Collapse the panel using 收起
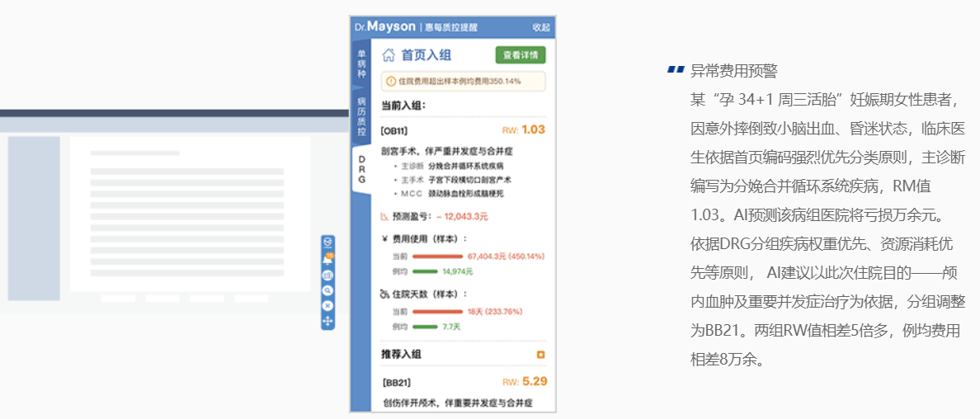The height and width of the screenshot is (419, 980). pyautogui.click(x=541, y=27)
